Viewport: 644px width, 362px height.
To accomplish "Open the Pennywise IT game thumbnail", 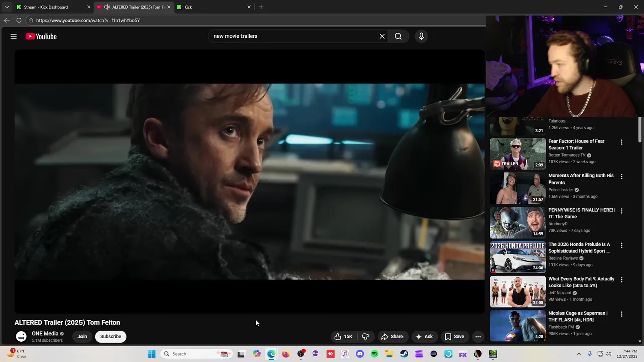I will [x=518, y=222].
